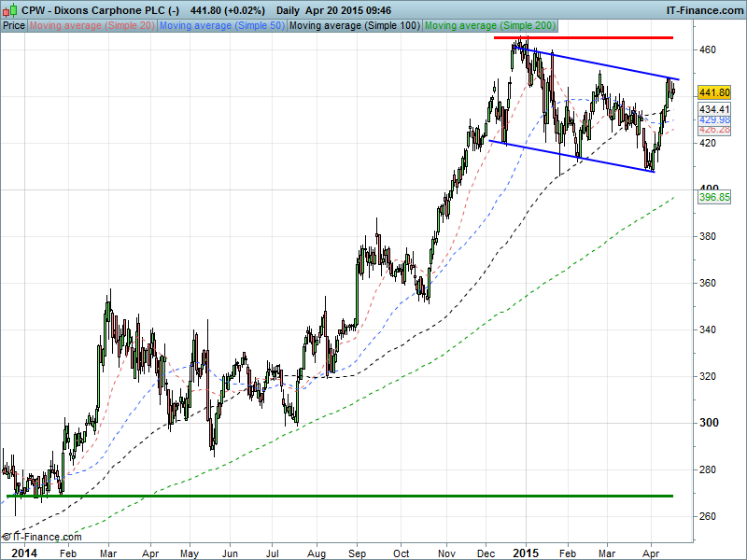Select the Price legend label
The height and width of the screenshot is (560, 747).
(x=14, y=25)
